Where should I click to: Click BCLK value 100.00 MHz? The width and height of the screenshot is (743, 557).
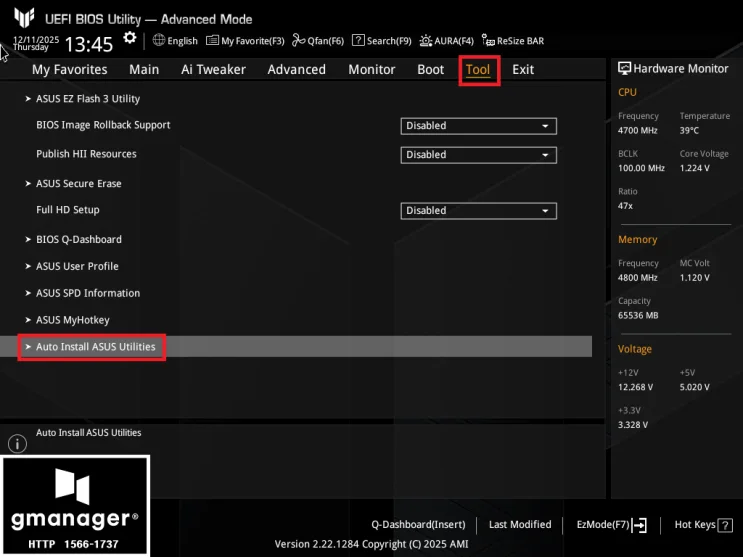coord(641,168)
